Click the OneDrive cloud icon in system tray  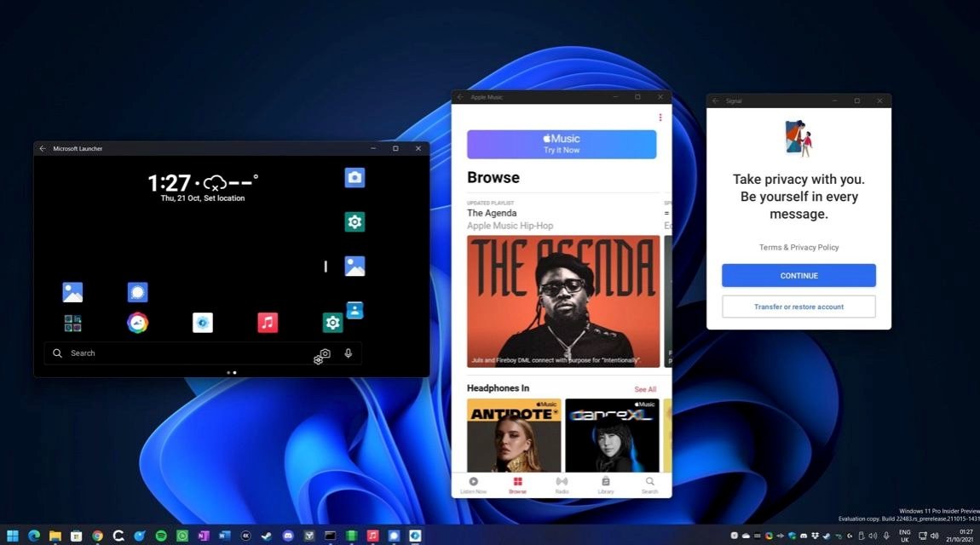point(746,536)
